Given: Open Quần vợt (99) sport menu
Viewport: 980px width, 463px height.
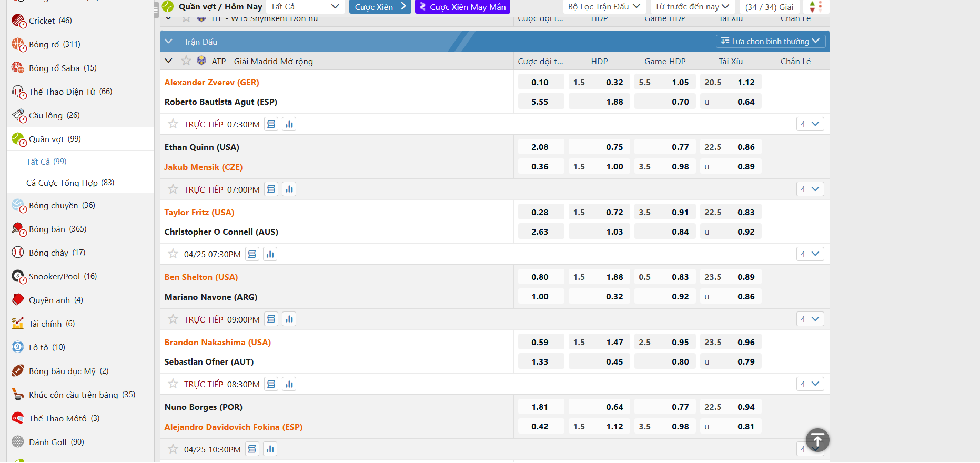Looking at the screenshot, I should tap(80, 139).
